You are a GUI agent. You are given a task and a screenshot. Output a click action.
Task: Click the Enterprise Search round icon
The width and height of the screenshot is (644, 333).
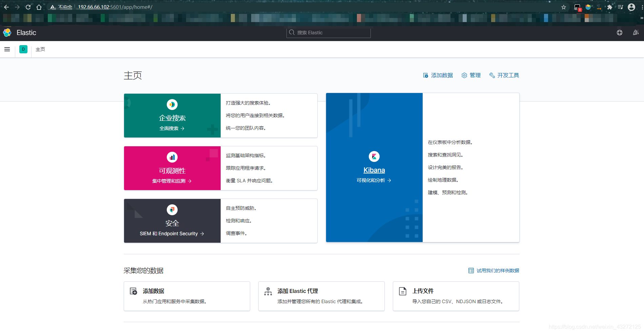pyautogui.click(x=172, y=105)
